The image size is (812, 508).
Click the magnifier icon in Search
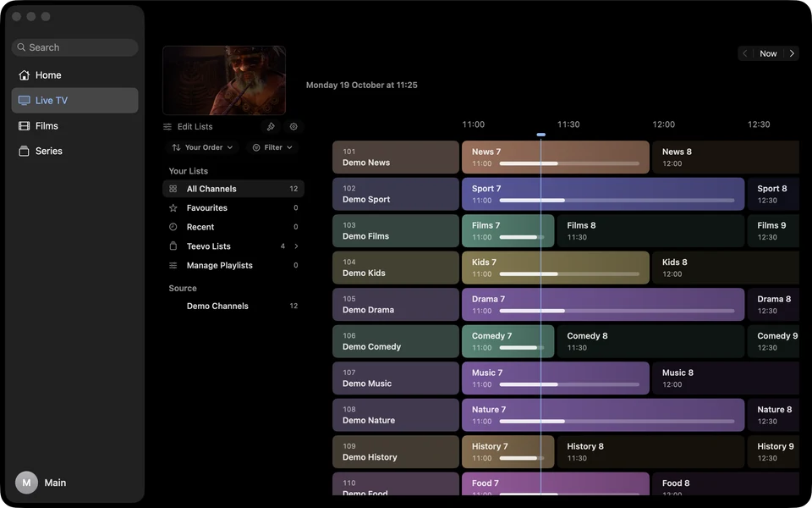point(21,47)
